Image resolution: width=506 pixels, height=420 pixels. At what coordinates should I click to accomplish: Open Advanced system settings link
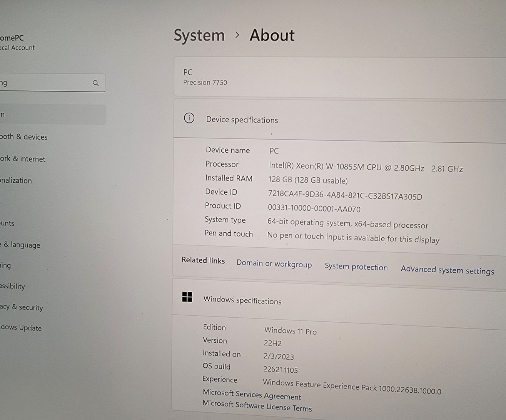click(x=447, y=270)
